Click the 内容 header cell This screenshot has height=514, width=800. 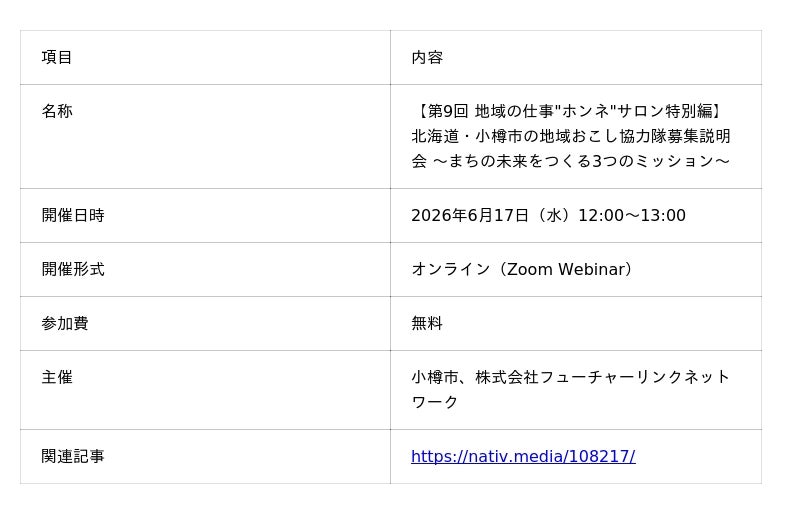[x=576, y=57]
